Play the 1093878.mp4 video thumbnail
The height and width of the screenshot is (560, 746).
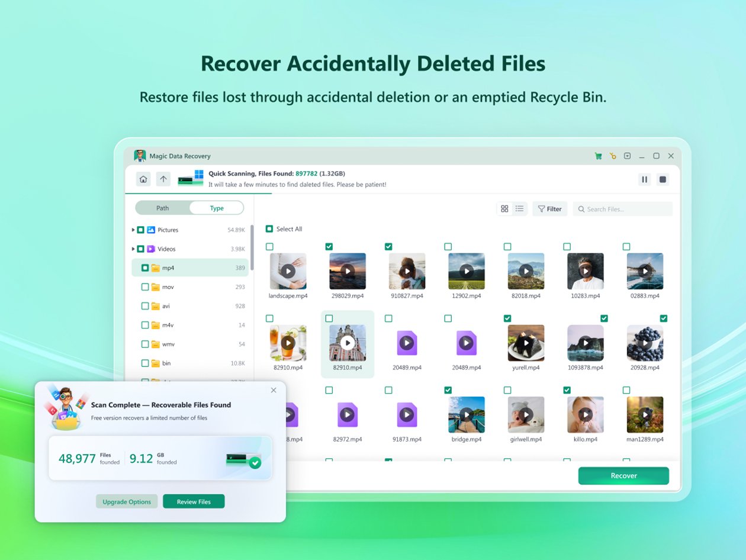(x=586, y=343)
